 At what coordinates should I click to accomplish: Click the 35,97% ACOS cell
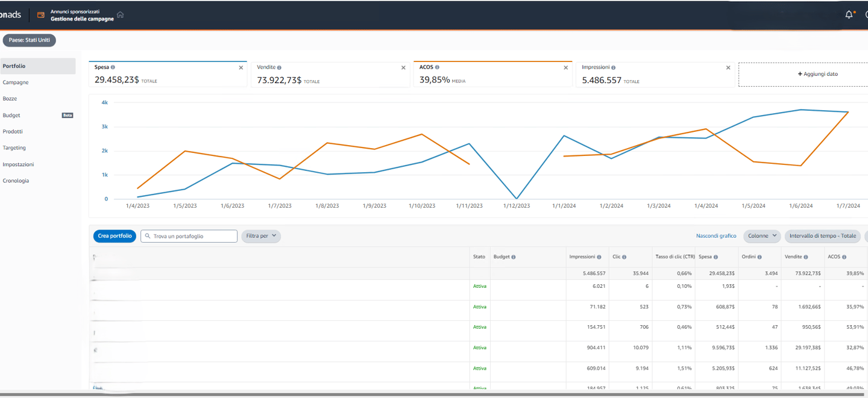click(855, 307)
